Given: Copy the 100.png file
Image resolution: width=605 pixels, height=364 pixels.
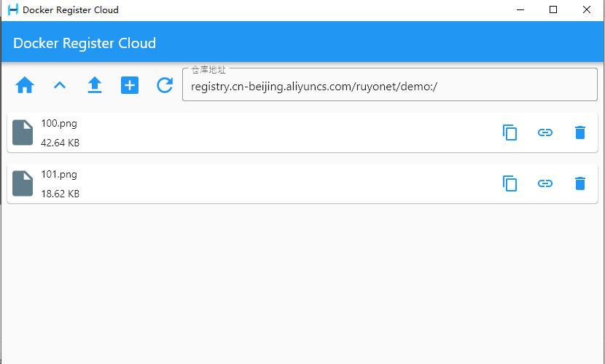Looking at the screenshot, I should coord(510,132).
